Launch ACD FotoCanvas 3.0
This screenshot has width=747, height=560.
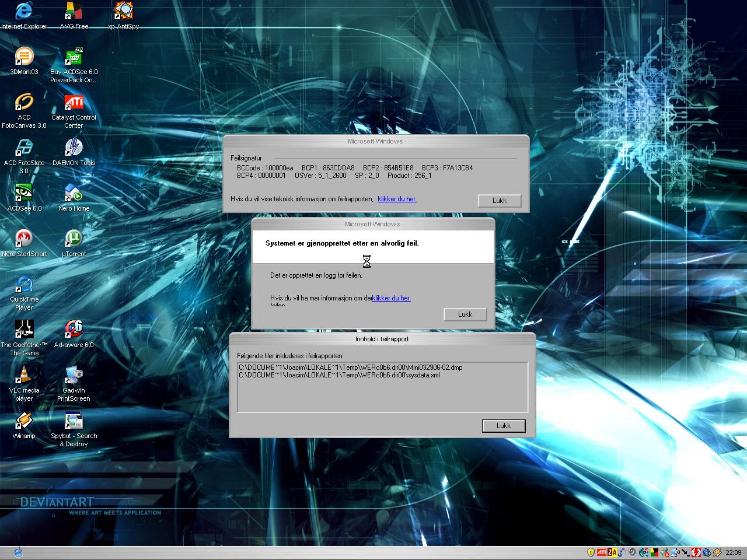24,110
